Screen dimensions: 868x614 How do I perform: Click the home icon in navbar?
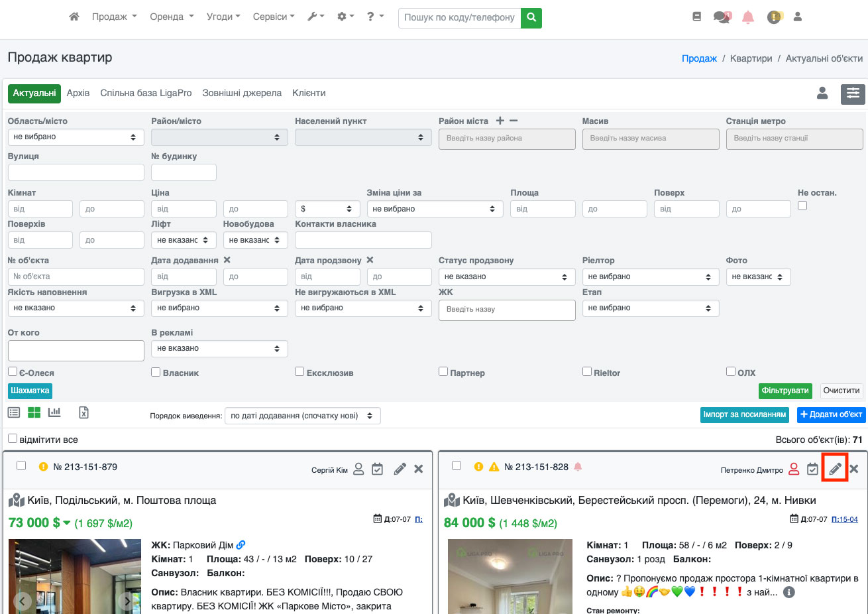[74, 17]
